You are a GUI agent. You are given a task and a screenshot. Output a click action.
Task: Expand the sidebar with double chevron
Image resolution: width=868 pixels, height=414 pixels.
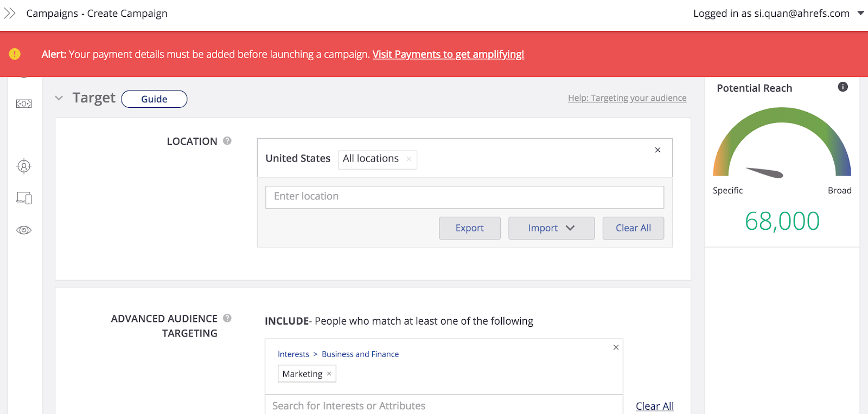(10, 13)
